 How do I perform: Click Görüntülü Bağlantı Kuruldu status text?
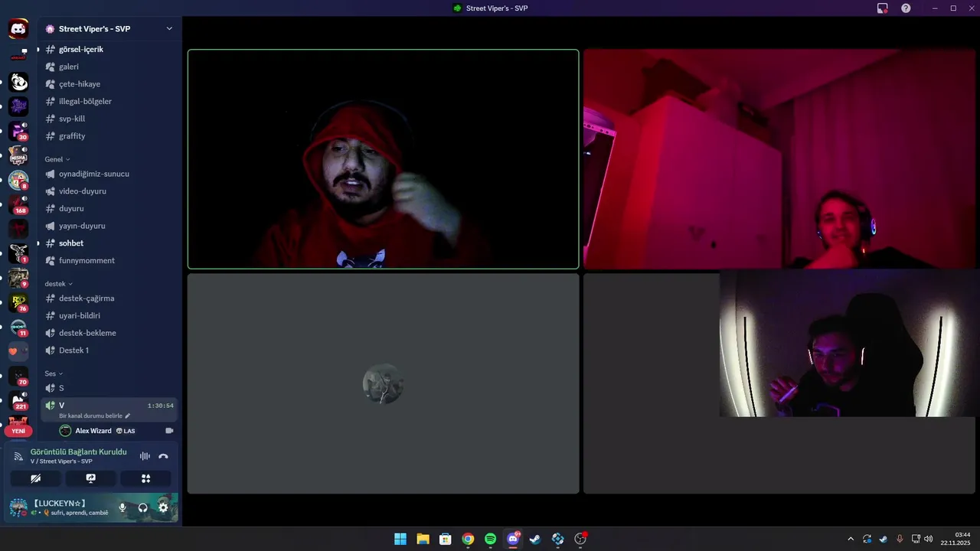pos(79,452)
